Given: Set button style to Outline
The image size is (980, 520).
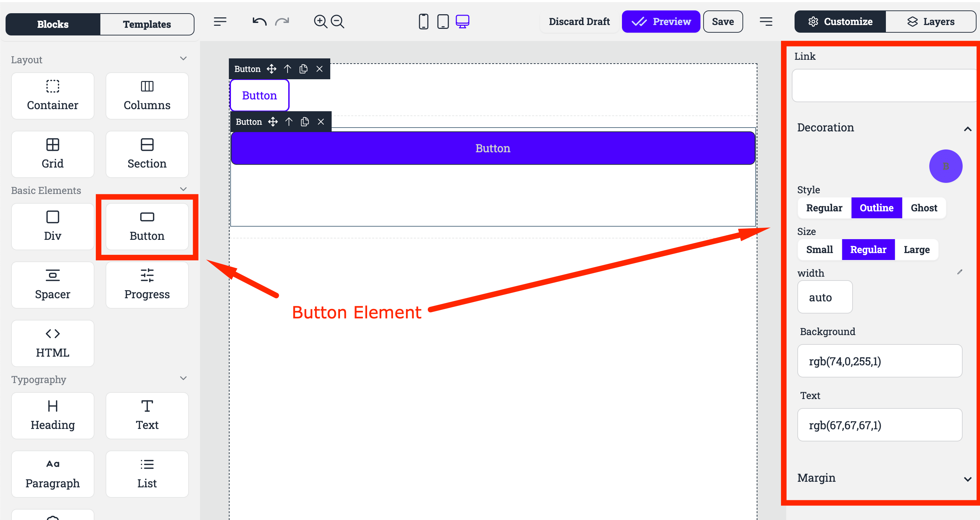Looking at the screenshot, I should tap(877, 208).
